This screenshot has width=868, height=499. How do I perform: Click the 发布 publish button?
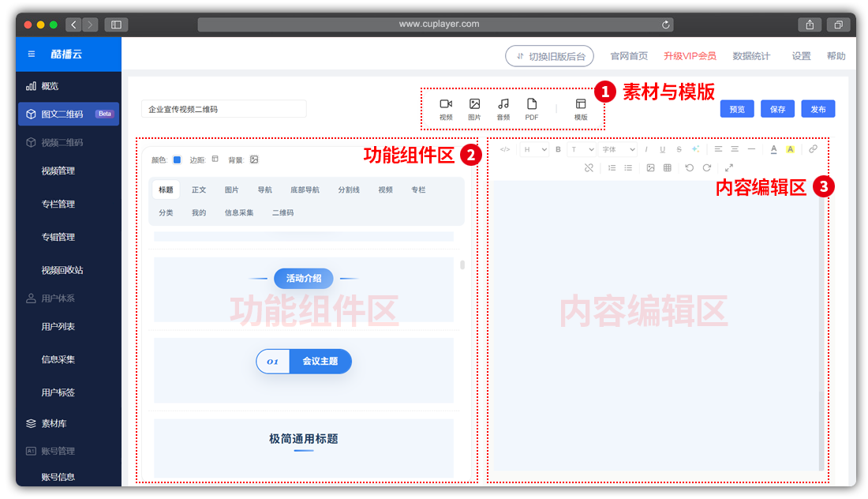coord(817,110)
